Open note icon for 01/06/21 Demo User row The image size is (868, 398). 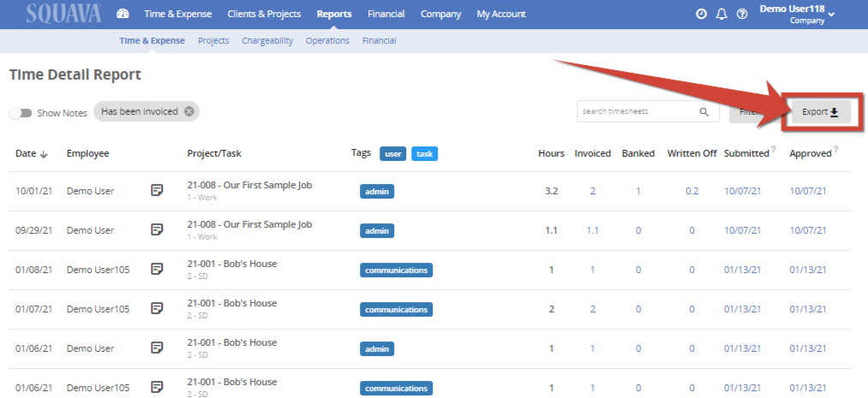click(x=157, y=348)
